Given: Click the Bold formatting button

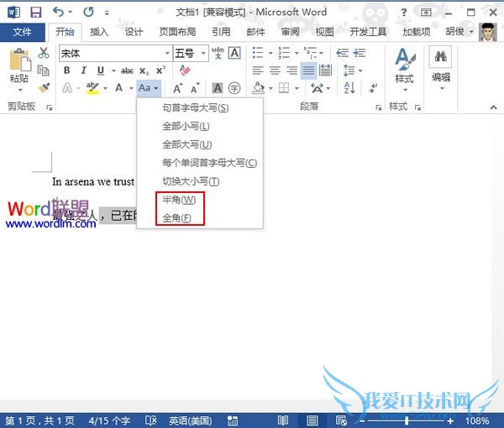Looking at the screenshot, I should (x=66, y=70).
